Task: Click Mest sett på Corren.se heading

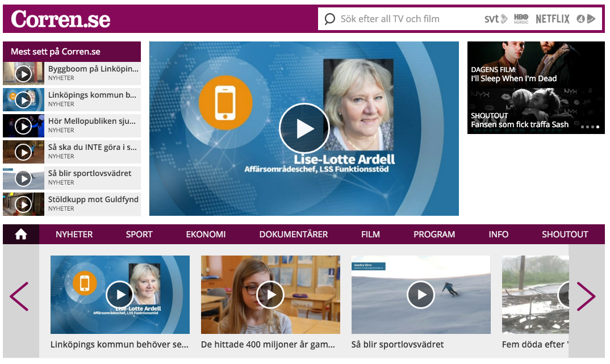Action: coord(56,52)
